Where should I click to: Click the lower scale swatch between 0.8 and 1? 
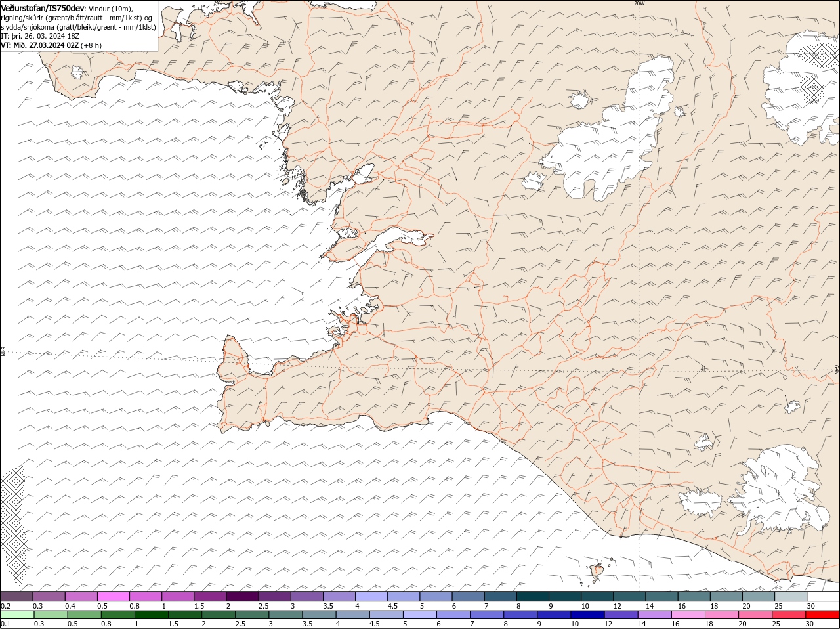(117, 615)
